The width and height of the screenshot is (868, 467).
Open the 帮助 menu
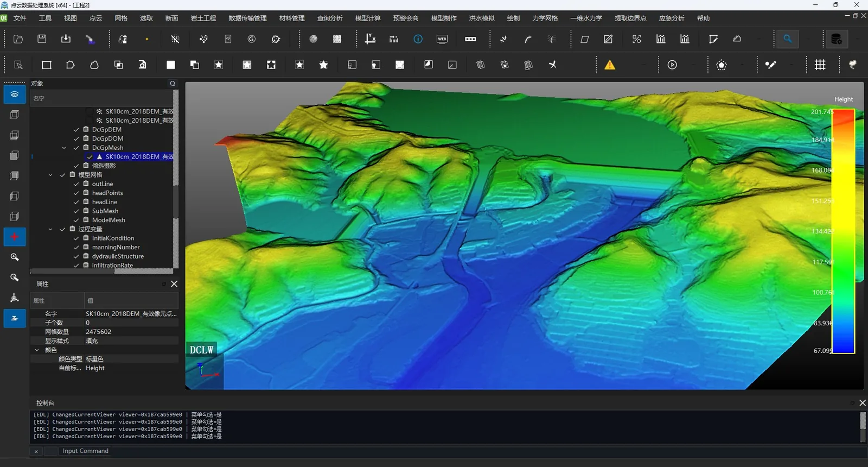coord(704,18)
